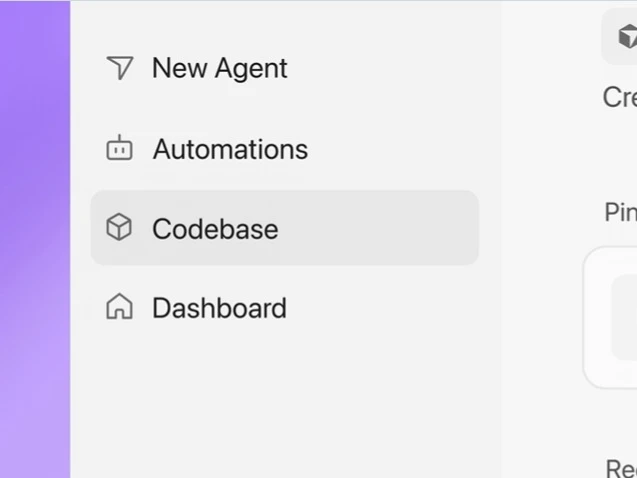Click the New Agent paper plane icon
The image size is (637, 478).
click(x=120, y=68)
